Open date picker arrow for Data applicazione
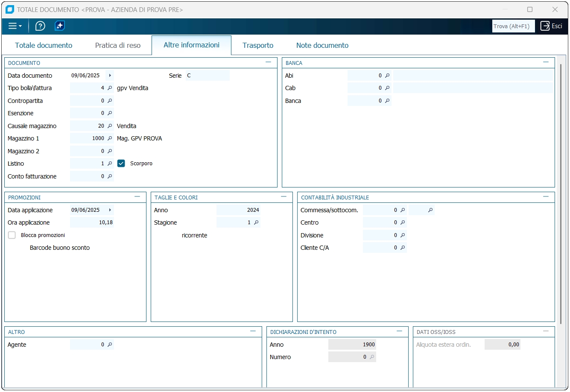Screen dimensions: 570x392 (x=110, y=210)
